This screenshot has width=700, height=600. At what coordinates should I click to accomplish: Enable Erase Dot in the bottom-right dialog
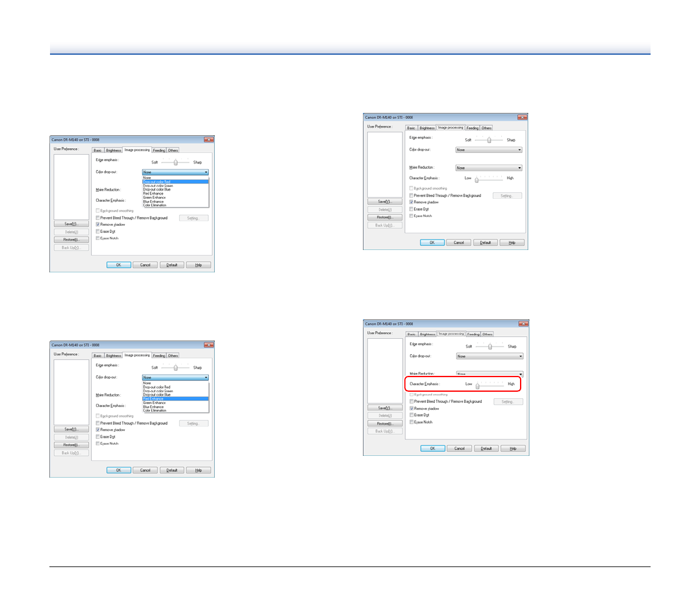[x=412, y=415]
